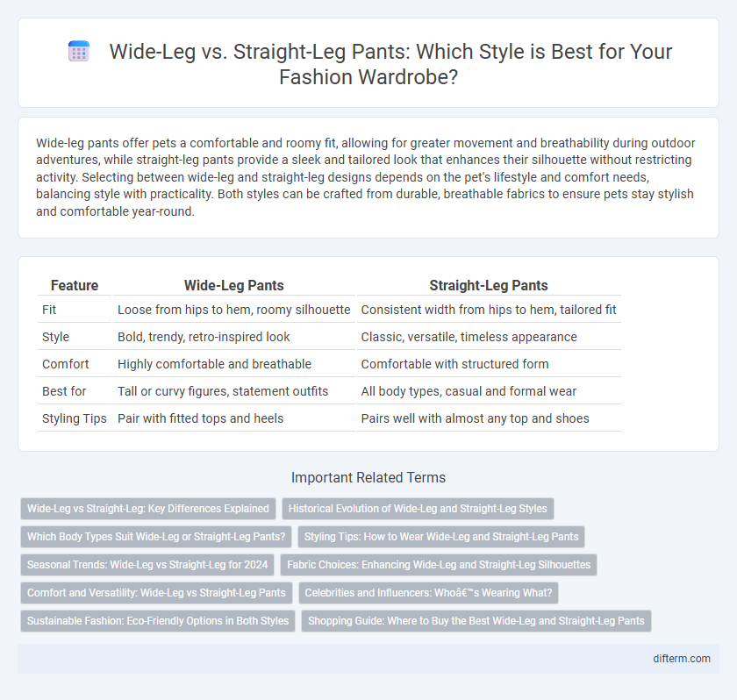
Task: Click the intro paragraph about wide-leg pants
Action: point(365,177)
